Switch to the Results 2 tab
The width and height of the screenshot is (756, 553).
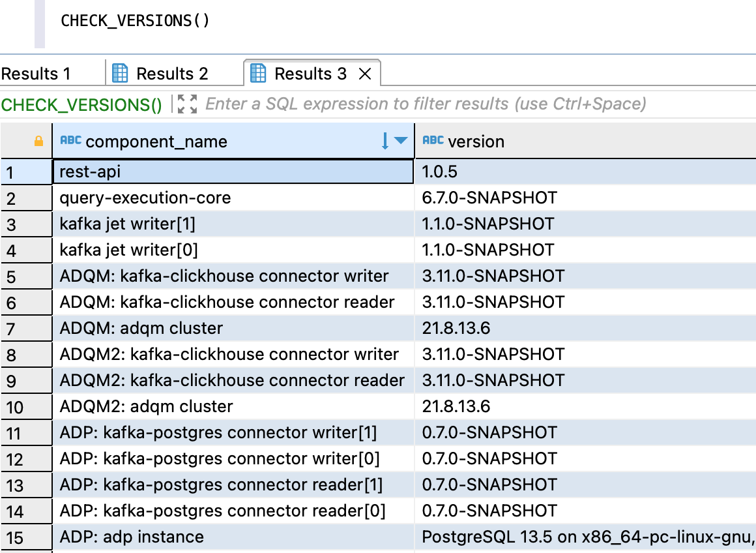tap(160, 74)
